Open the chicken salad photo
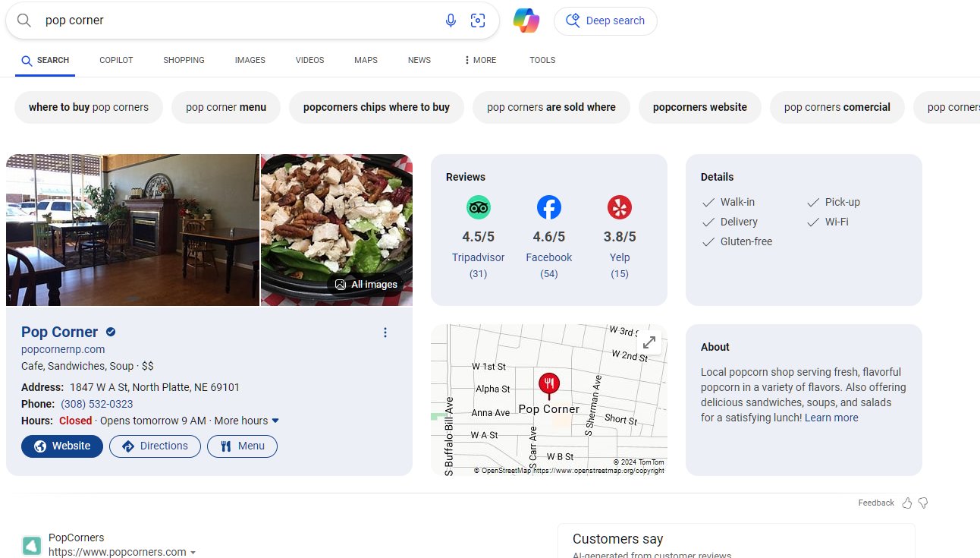Viewport: 980px width, 558px height. coord(337,230)
